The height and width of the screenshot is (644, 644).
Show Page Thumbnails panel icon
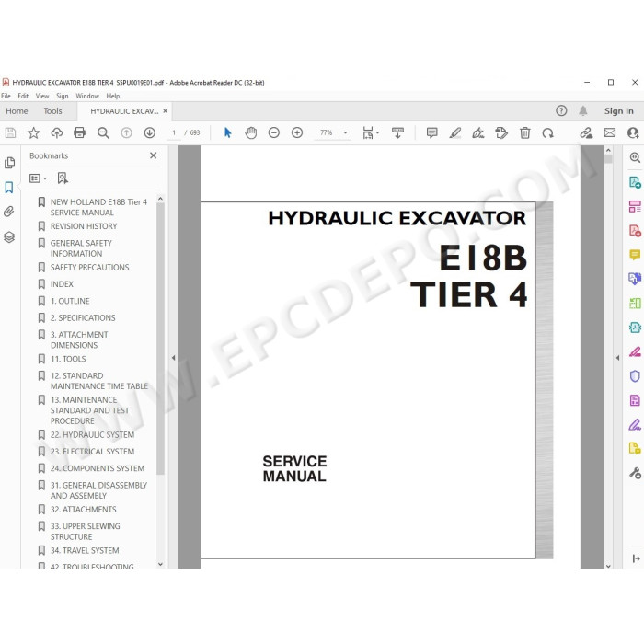point(9,163)
